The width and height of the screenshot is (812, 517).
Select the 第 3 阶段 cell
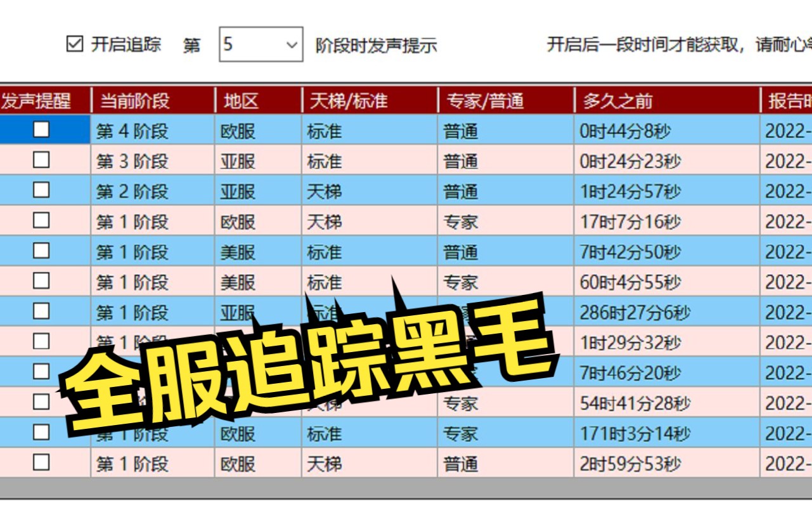[x=153, y=160]
